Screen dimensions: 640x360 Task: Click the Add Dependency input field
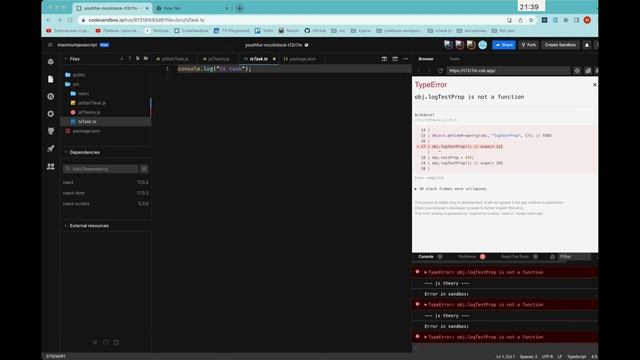[100, 169]
